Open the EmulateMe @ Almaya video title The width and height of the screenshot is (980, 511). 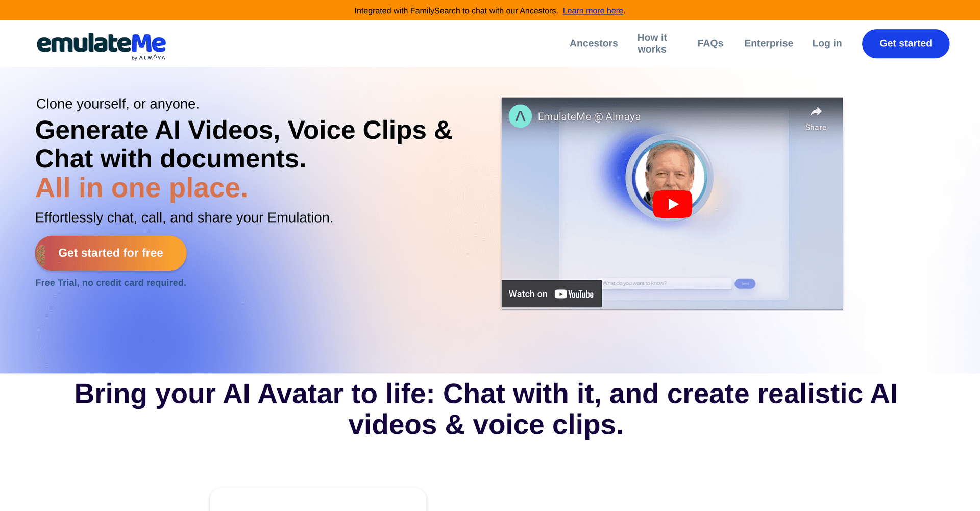tap(589, 116)
